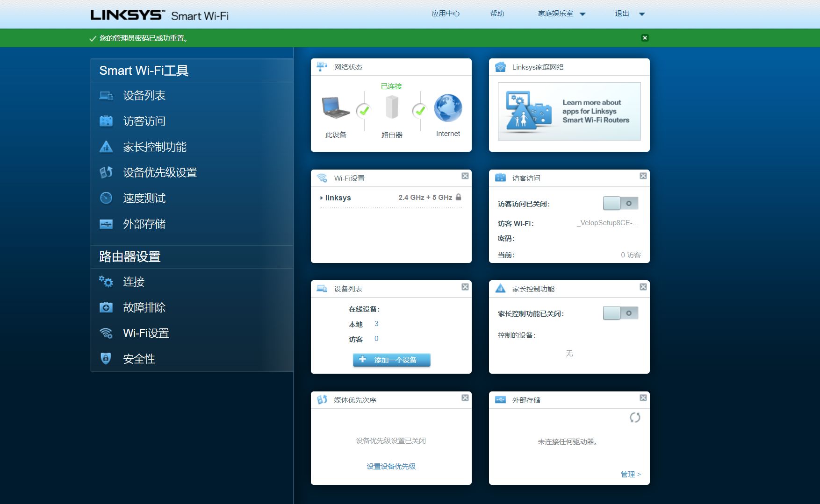
Task: Click the router 路由器 icon
Action: click(392, 107)
